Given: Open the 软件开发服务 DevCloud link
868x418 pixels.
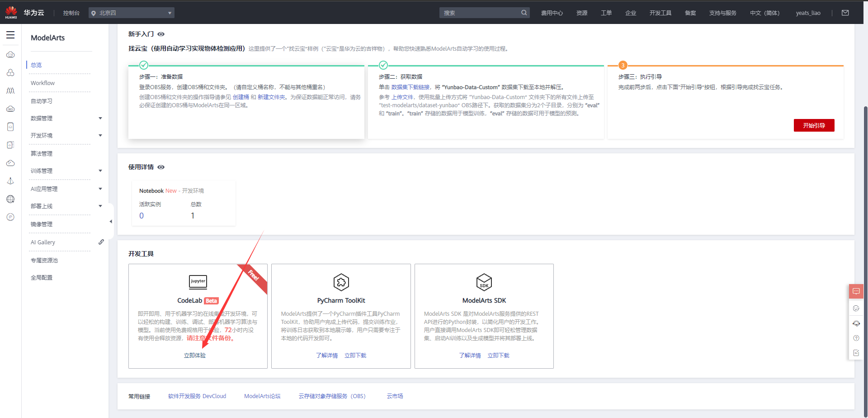Looking at the screenshot, I should pyautogui.click(x=197, y=396).
